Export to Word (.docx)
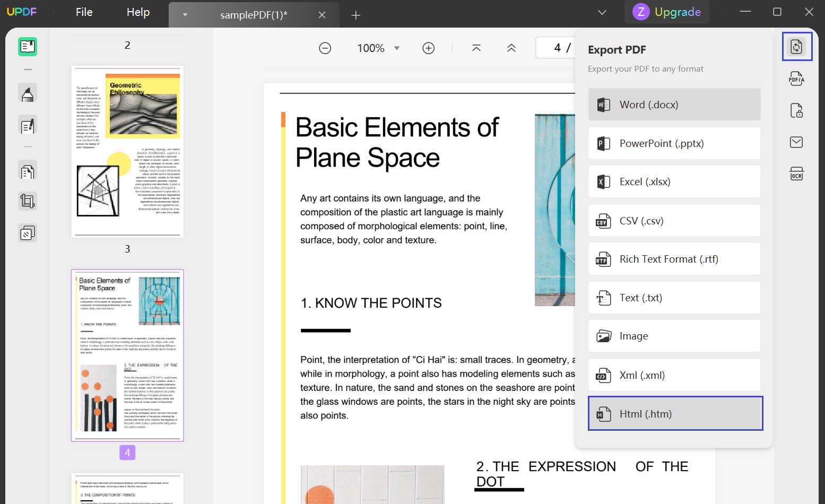The width and height of the screenshot is (825, 504). pyautogui.click(x=674, y=105)
